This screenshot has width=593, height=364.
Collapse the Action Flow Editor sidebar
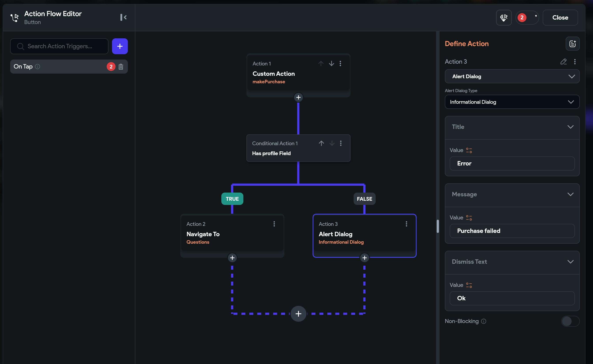point(123,17)
